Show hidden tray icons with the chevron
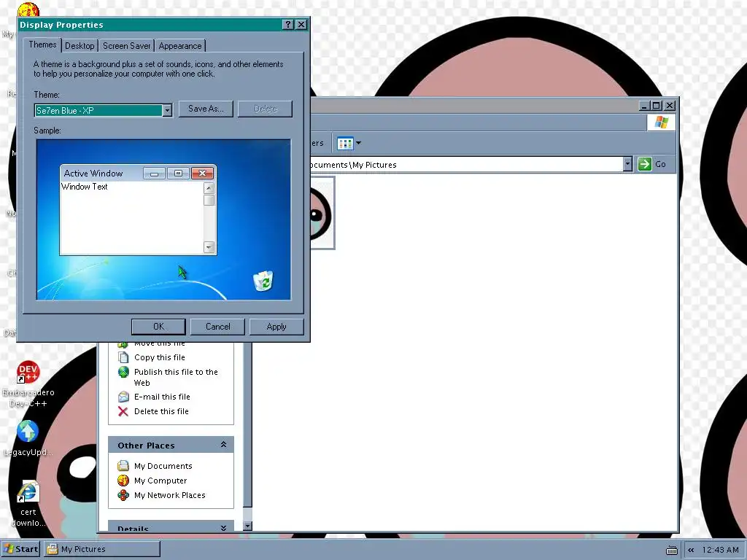The image size is (747, 560). [x=691, y=550]
